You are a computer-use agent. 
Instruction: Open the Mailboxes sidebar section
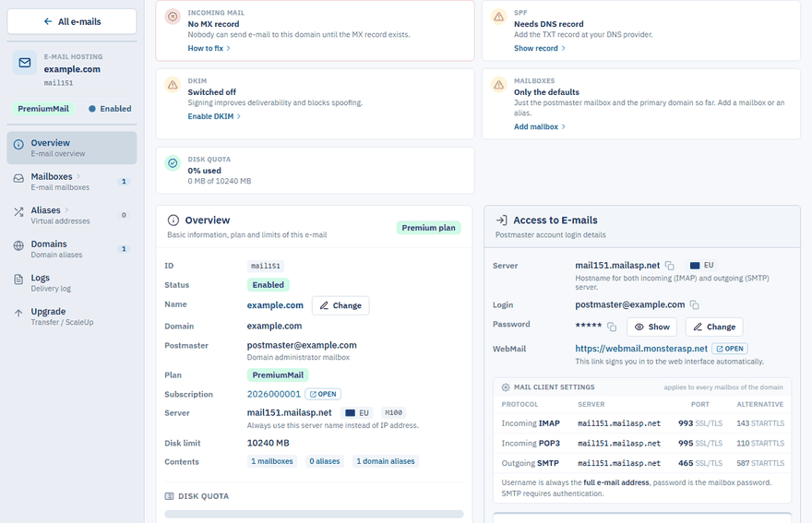(71, 181)
